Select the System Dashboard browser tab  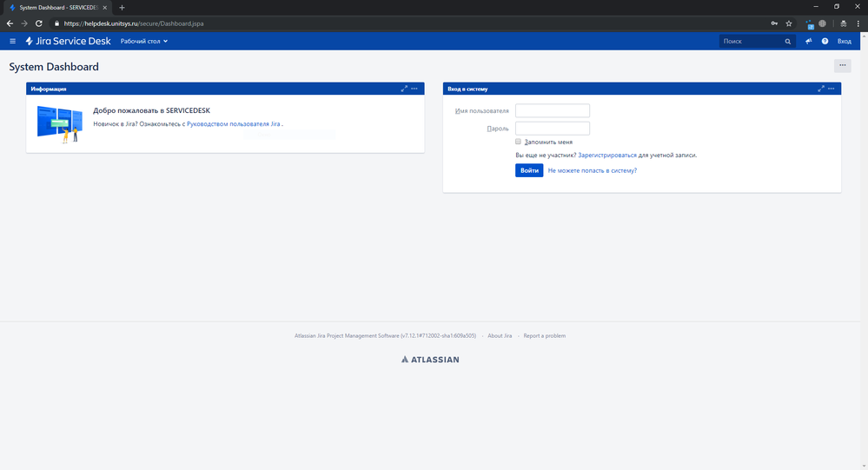(x=58, y=8)
